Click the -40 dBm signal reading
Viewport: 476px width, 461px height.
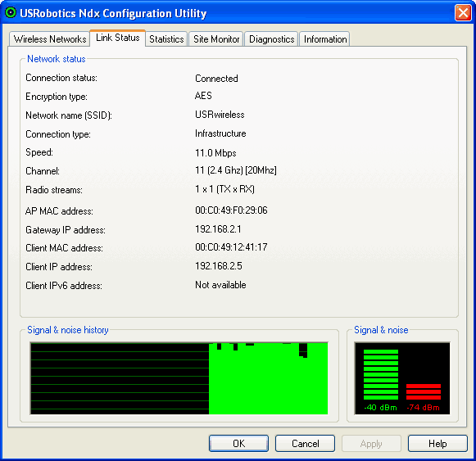pos(380,407)
